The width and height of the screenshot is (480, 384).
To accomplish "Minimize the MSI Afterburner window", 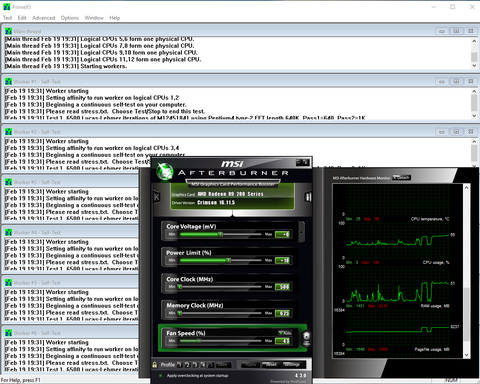I will pos(299,162).
